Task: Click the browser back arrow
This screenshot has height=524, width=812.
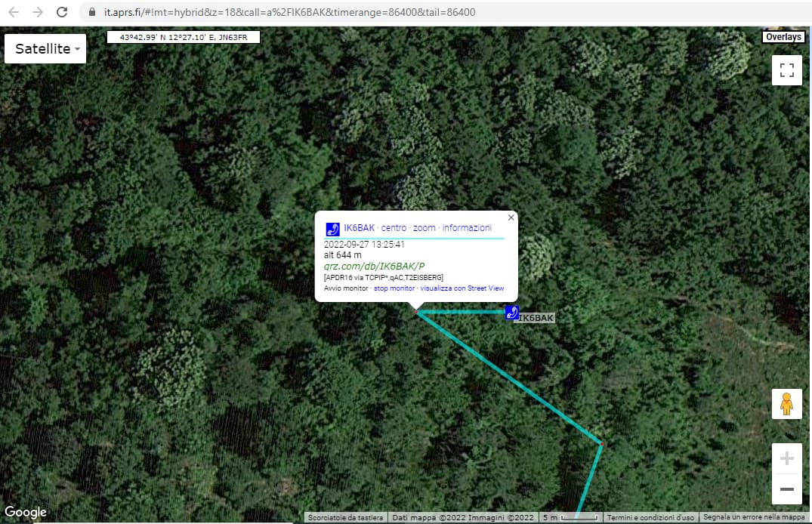Action: pos(14,12)
